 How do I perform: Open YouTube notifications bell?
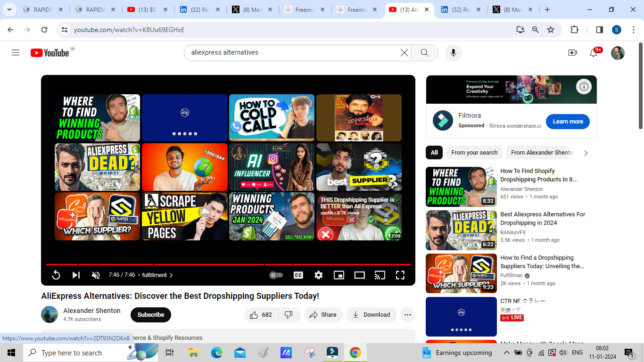[594, 53]
